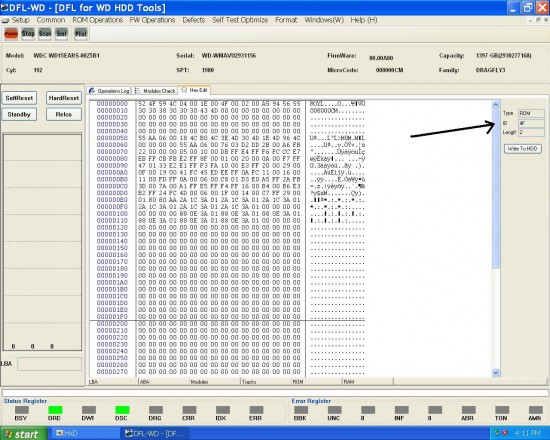This screenshot has height=440, width=550.
Task: Click the ID input field
Action: tap(531, 123)
